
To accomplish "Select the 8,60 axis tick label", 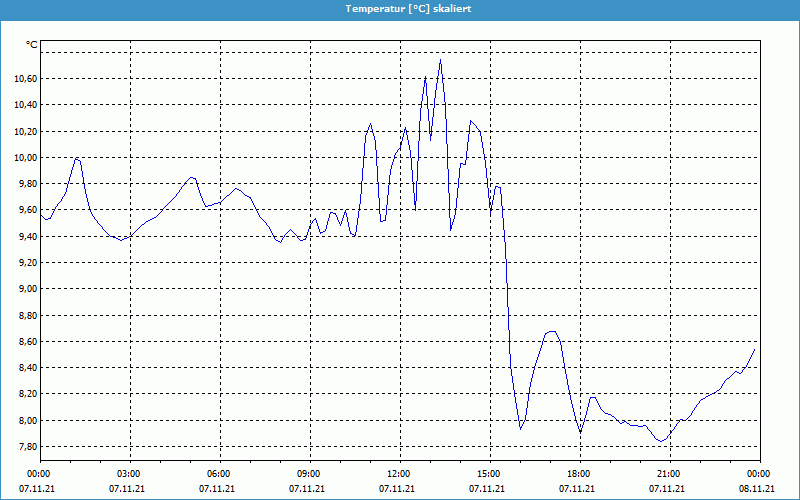I will point(28,341).
